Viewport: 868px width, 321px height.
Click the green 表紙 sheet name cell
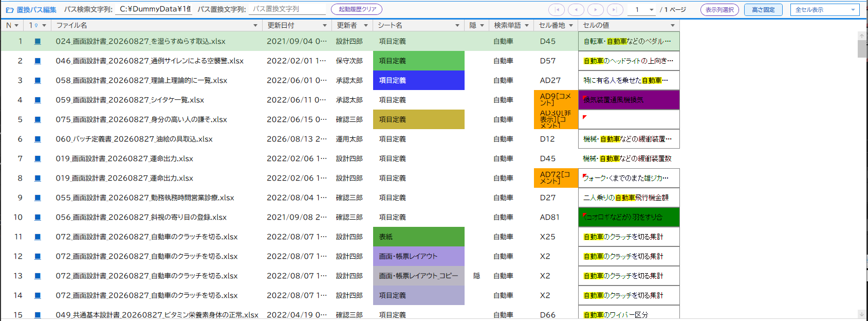(419, 237)
